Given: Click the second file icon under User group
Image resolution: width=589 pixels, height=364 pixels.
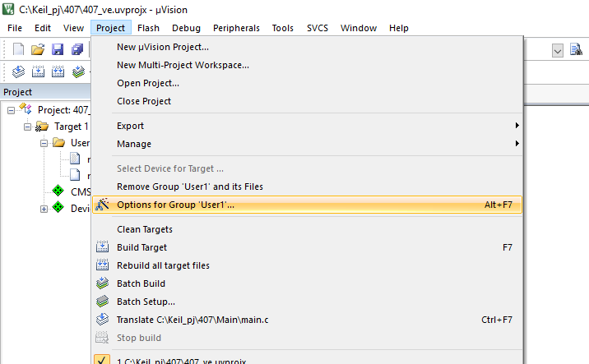Looking at the screenshot, I should point(75,175).
